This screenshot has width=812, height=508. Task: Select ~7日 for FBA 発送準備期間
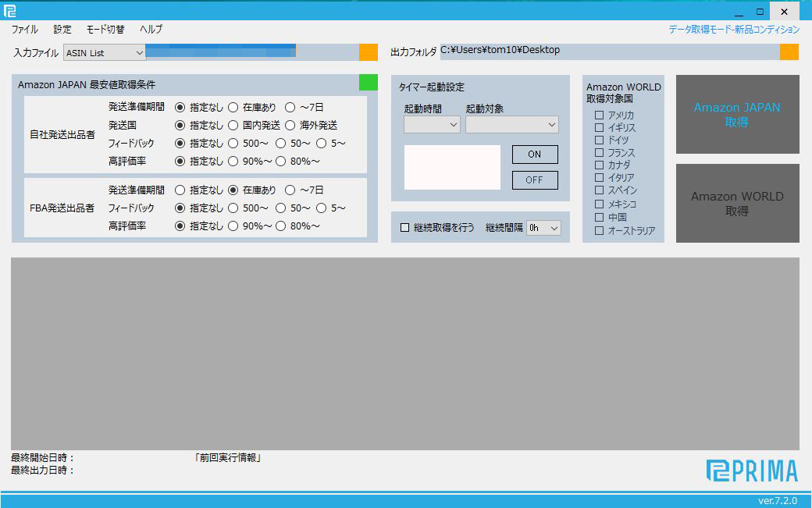290,190
